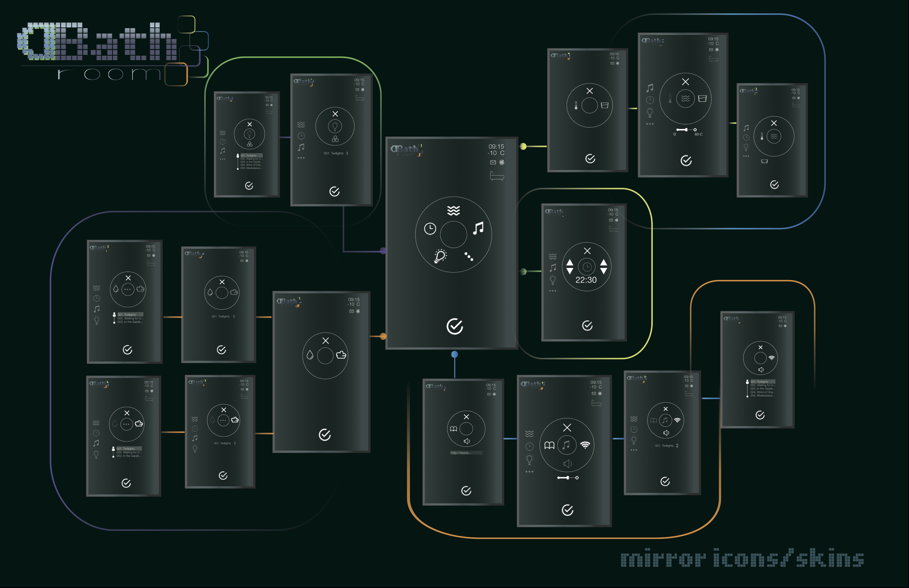Tap the empty center circle of the main wheel
The width and height of the screenshot is (909, 588).
click(x=453, y=234)
